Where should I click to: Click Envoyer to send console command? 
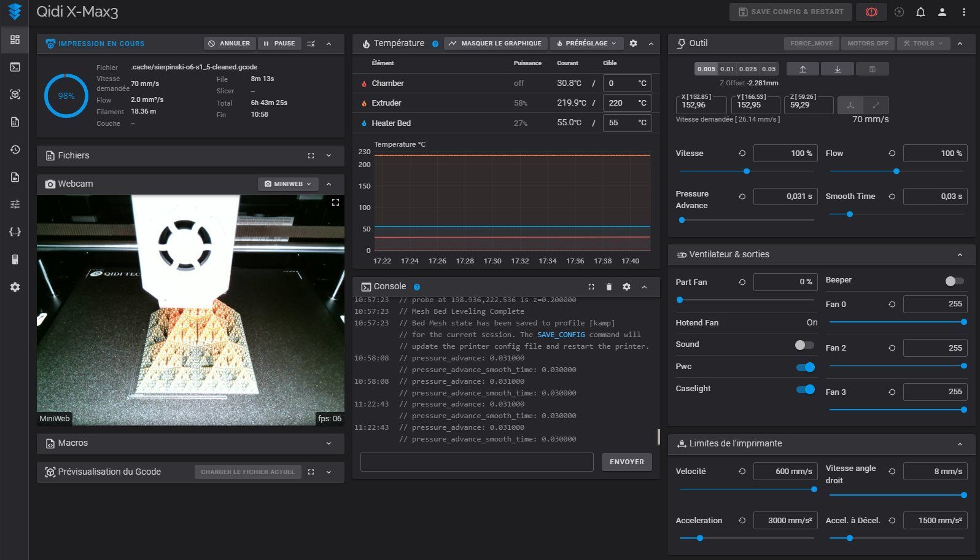click(626, 462)
